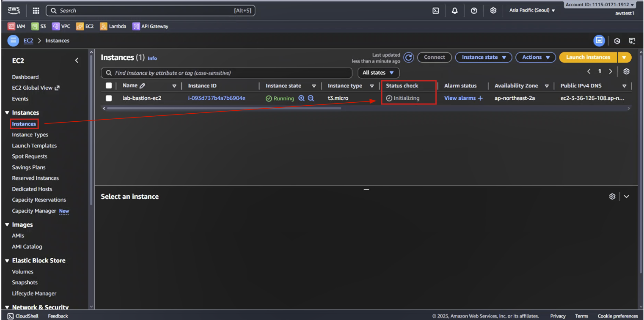644x320 pixels.
Task: Open Launch Templates in the sidebar
Action: (x=34, y=146)
